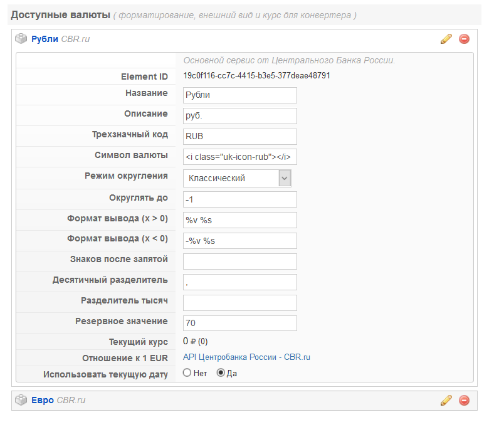Expand the Евро currency section
504x427 pixels.
[x=43, y=400]
